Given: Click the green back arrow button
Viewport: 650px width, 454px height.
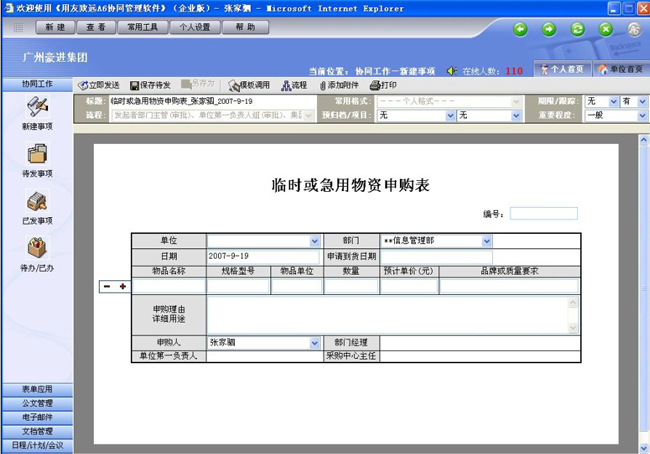Looking at the screenshot, I should click(x=520, y=29).
